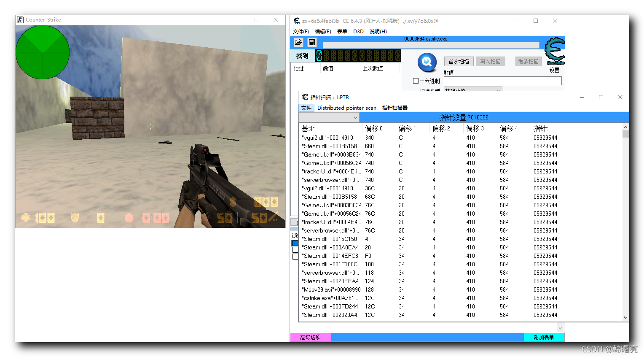Open 文件 menu in pointer scan window

click(x=306, y=108)
